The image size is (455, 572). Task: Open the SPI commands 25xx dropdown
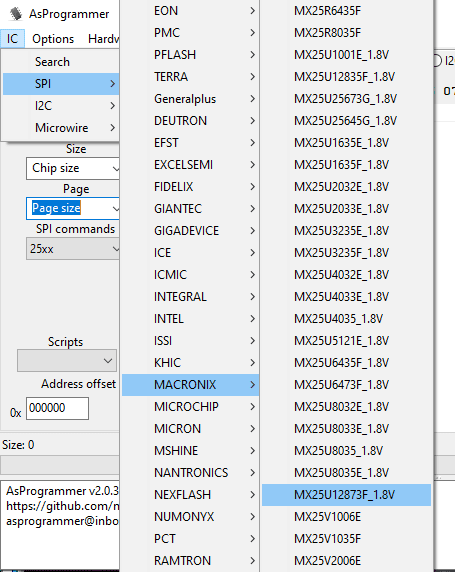click(73, 249)
